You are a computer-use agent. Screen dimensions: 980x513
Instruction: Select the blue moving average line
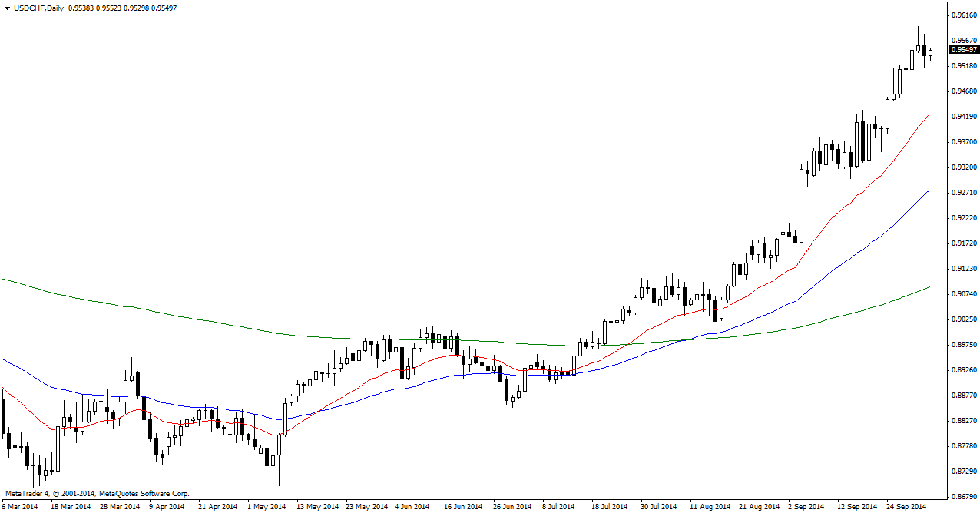845,252
